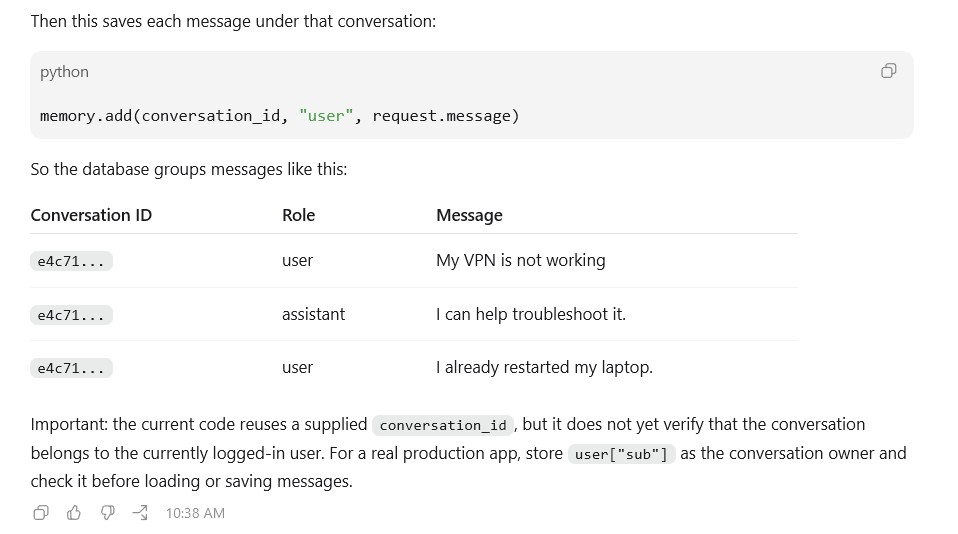Click the 10:38 AM timestamp
This screenshot has height=534, width=958.
click(x=195, y=513)
